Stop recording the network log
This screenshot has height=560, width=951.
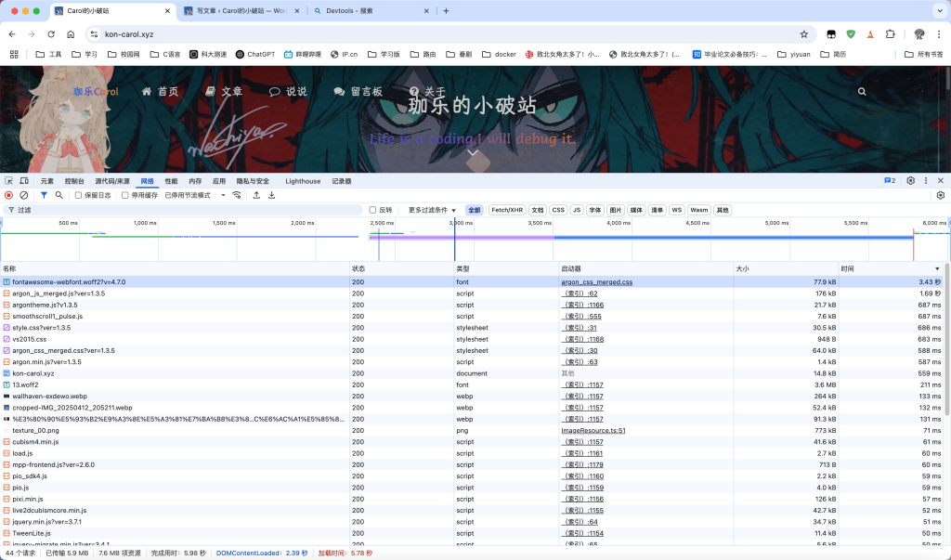(9, 196)
